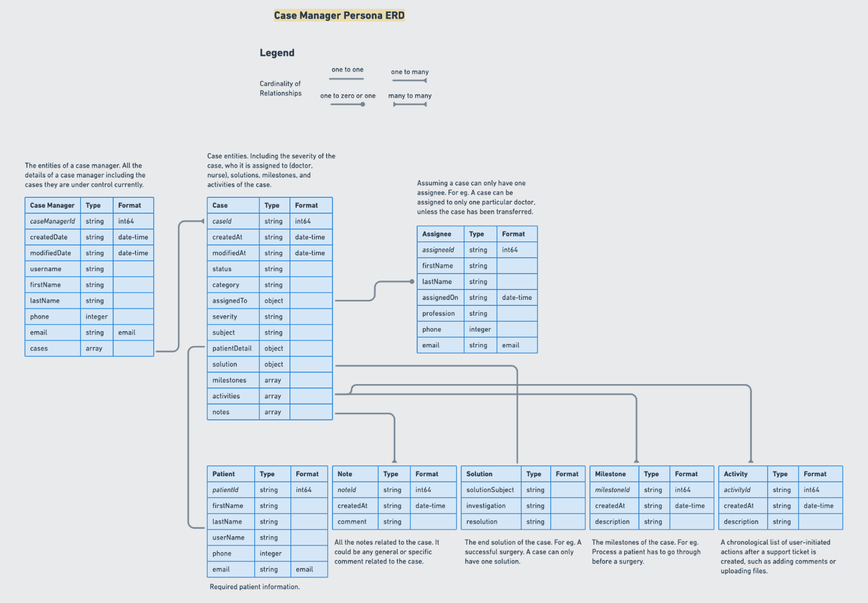Click the "noteId" cell
The height and width of the screenshot is (603, 868).
[356, 490]
